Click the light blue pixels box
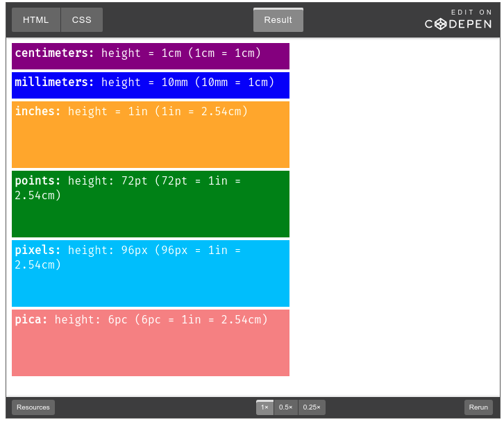504x422 pixels. tap(151, 273)
